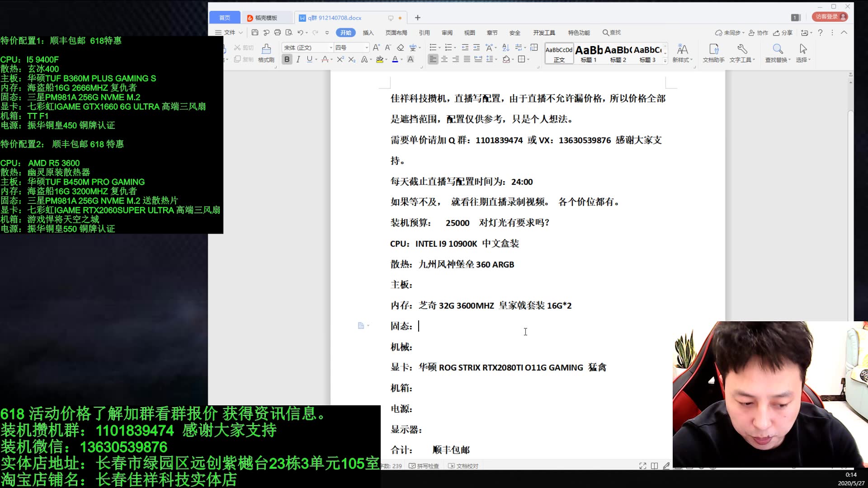Screen dimensions: 868x488
Task: Open the 查找替换 dropdown
Action: tap(778, 53)
